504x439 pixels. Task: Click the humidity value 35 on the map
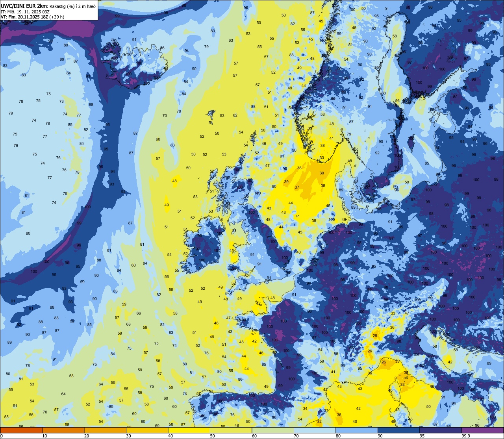point(406,372)
